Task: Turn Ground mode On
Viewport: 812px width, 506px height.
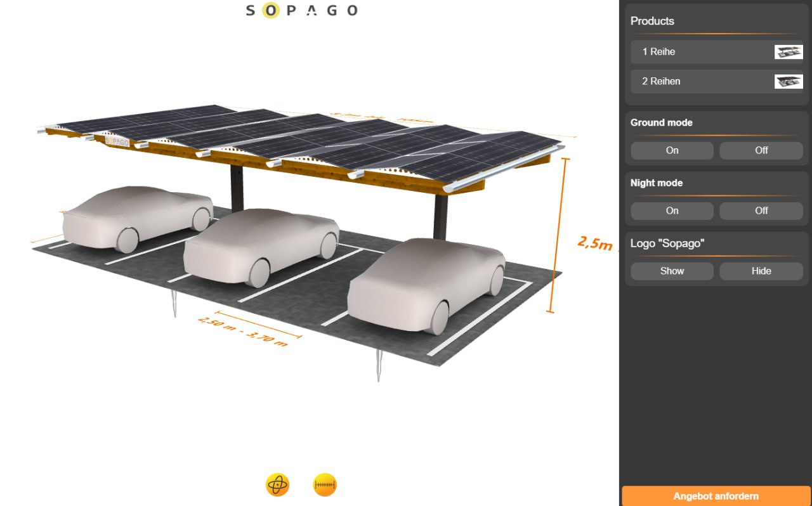Action: (672, 150)
